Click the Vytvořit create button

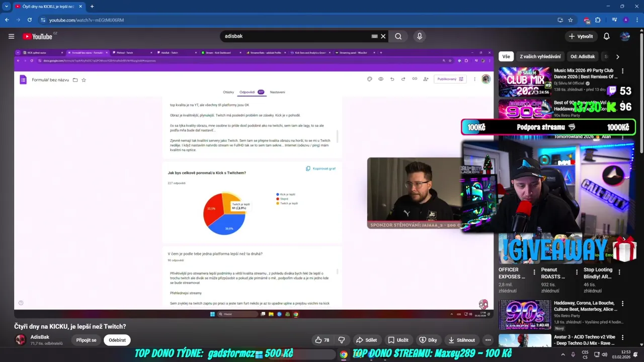click(x=580, y=36)
